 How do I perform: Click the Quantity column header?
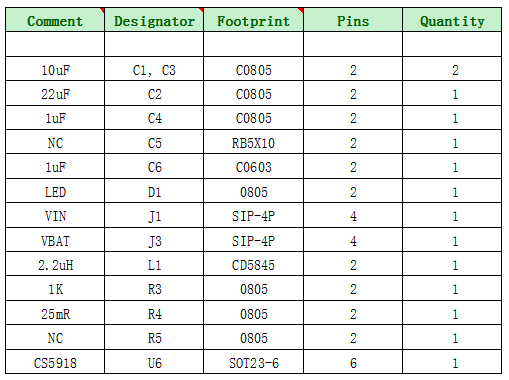(x=452, y=20)
